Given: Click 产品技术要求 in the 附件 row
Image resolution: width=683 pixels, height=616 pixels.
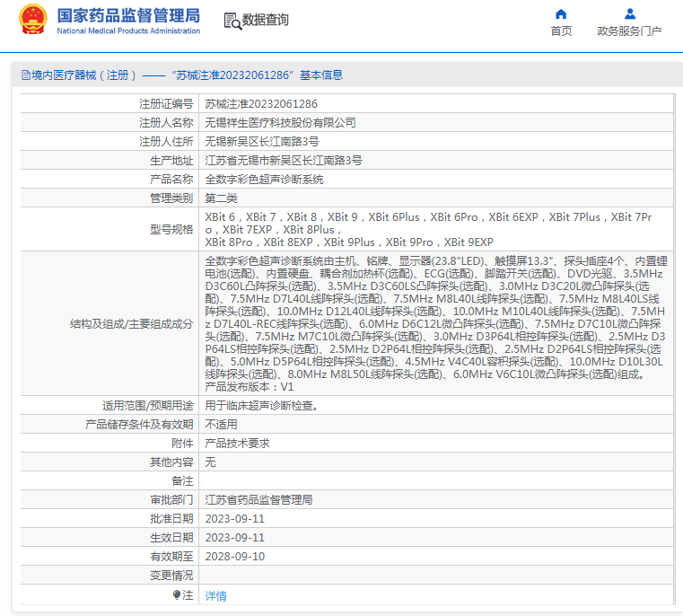Looking at the screenshot, I should 237,444.
